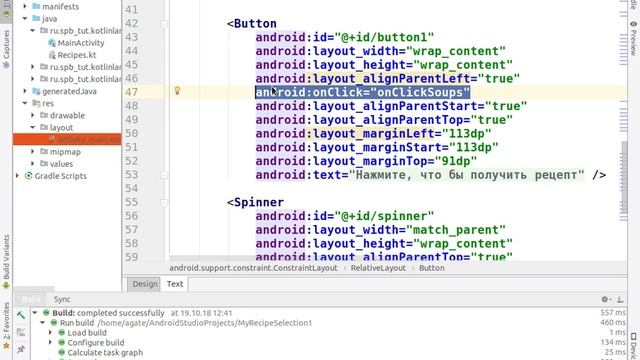640x360 pixels.
Task: Click the <Button tag on line 42
Action: pos(252,24)
